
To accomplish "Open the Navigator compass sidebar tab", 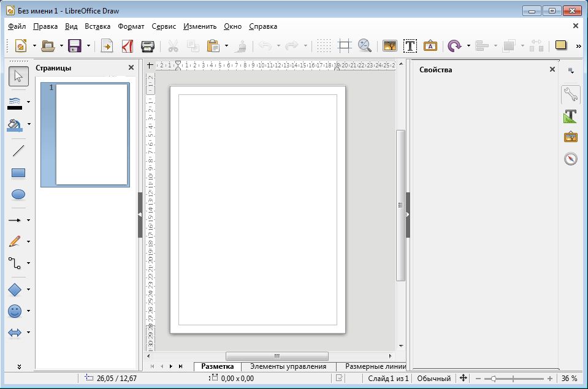I will [x=570, y=159].
